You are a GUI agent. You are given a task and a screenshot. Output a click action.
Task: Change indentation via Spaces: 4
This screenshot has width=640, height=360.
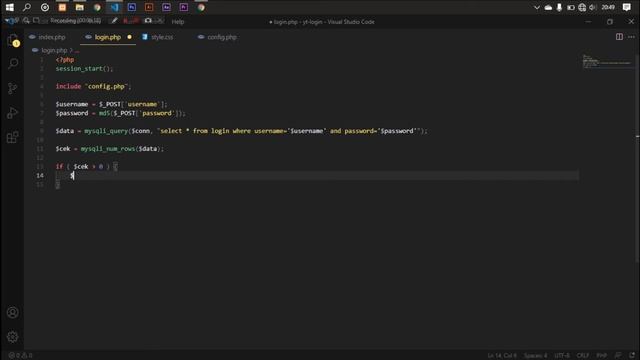(x=536, y=356)
